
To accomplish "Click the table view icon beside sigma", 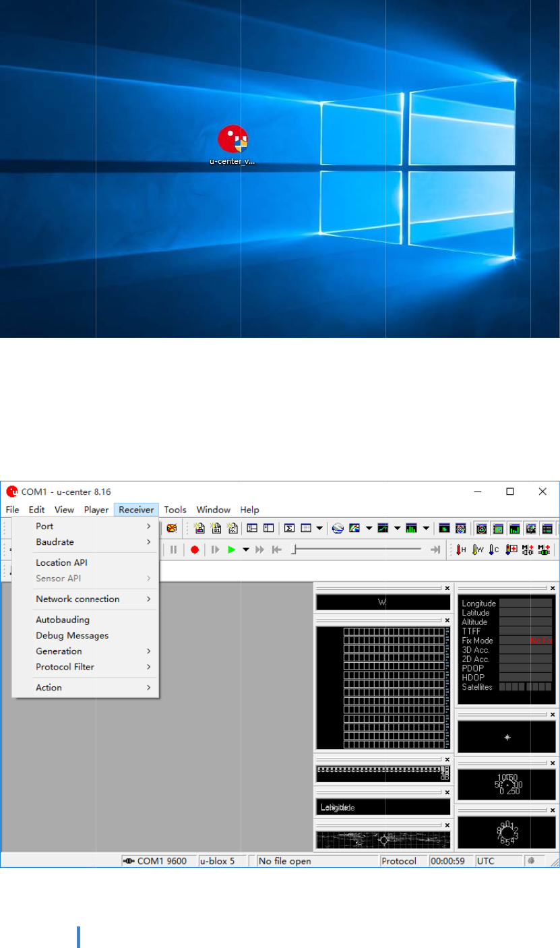I will click(x=305, y=529).
